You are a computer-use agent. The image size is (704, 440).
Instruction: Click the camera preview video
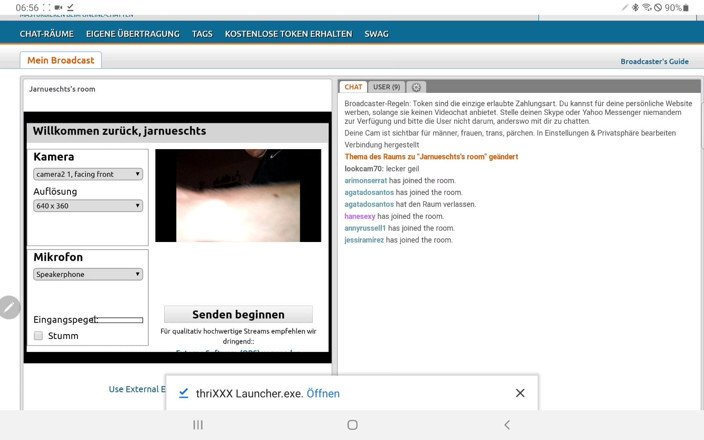pyautogui.click(x=238, y=196)
